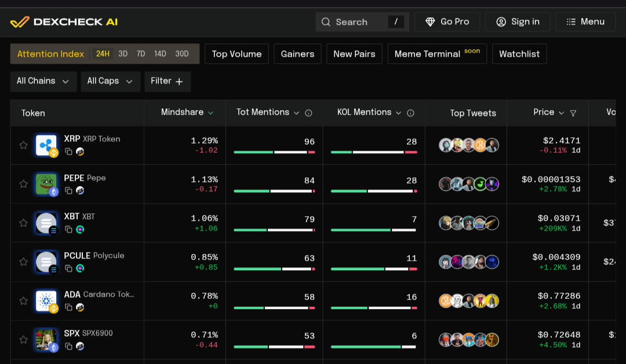
Task: Expand the All Chains dropdown
Action: 43,81
